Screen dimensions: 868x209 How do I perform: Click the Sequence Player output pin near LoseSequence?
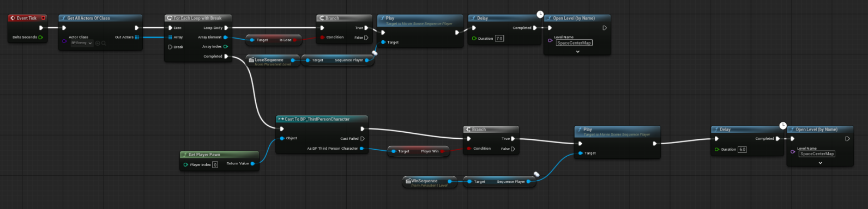point(367,60)
